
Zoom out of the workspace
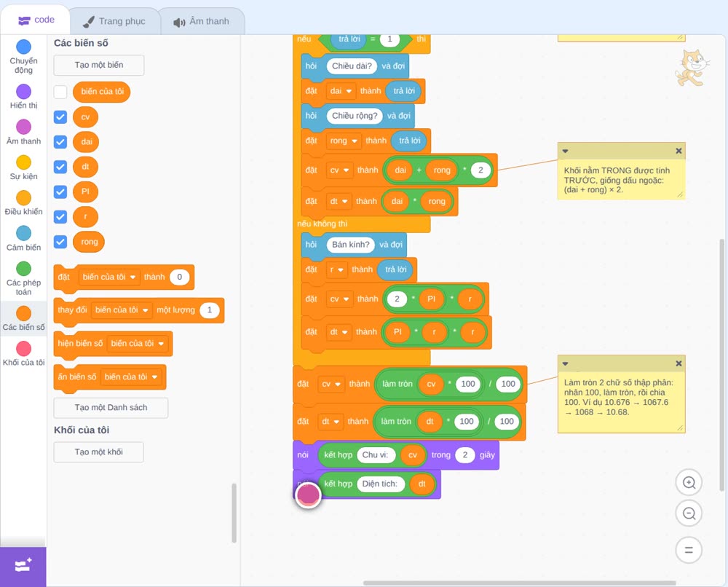click(x=689, y=513)
